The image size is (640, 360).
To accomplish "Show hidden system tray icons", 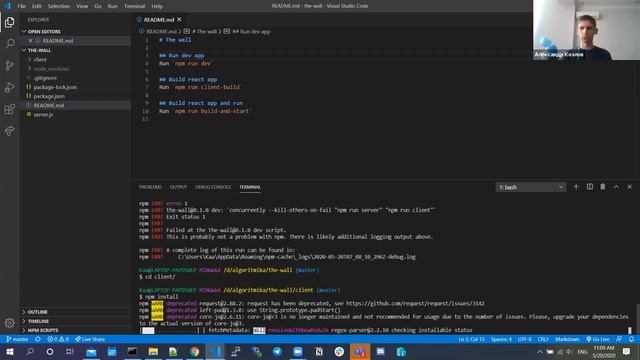I will [x=540, y=351].
